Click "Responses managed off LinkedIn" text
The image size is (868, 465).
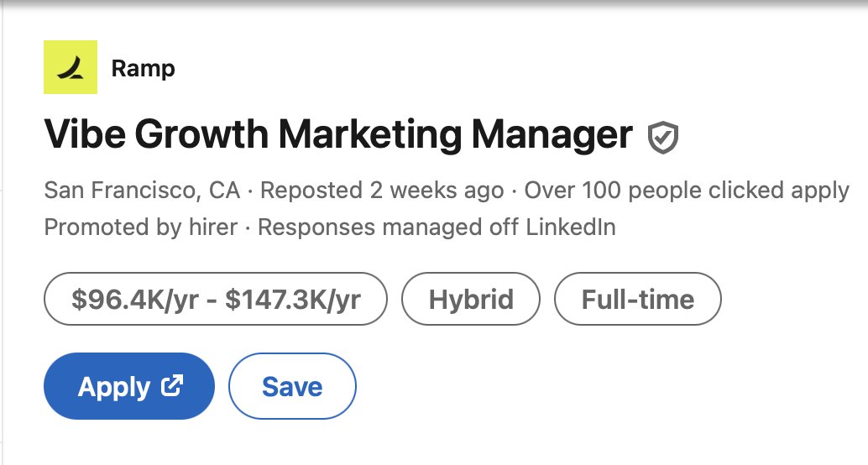pos(437,227)
